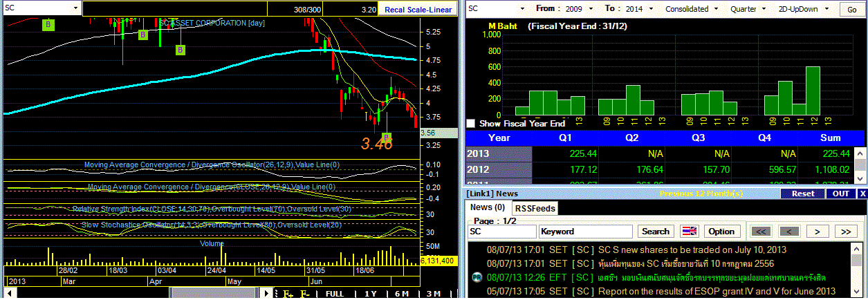Click the Page : 1/2 label

[x=494, y=221]
